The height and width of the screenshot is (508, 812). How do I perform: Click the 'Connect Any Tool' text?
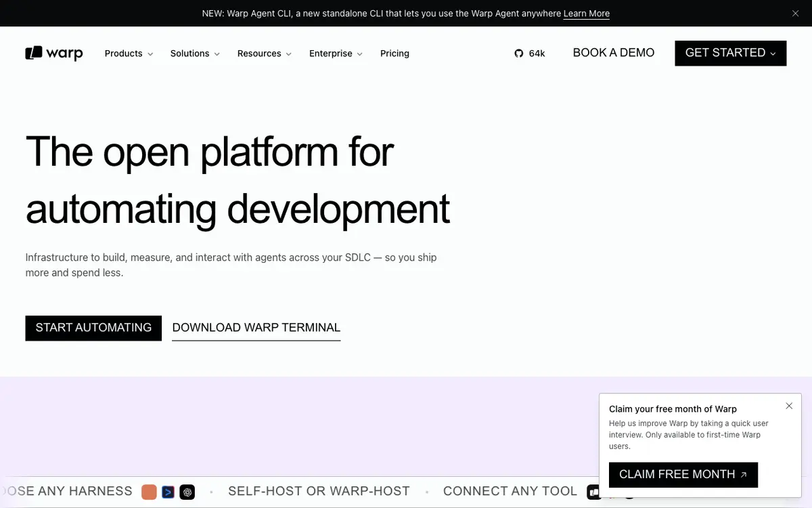coord(510,491)
